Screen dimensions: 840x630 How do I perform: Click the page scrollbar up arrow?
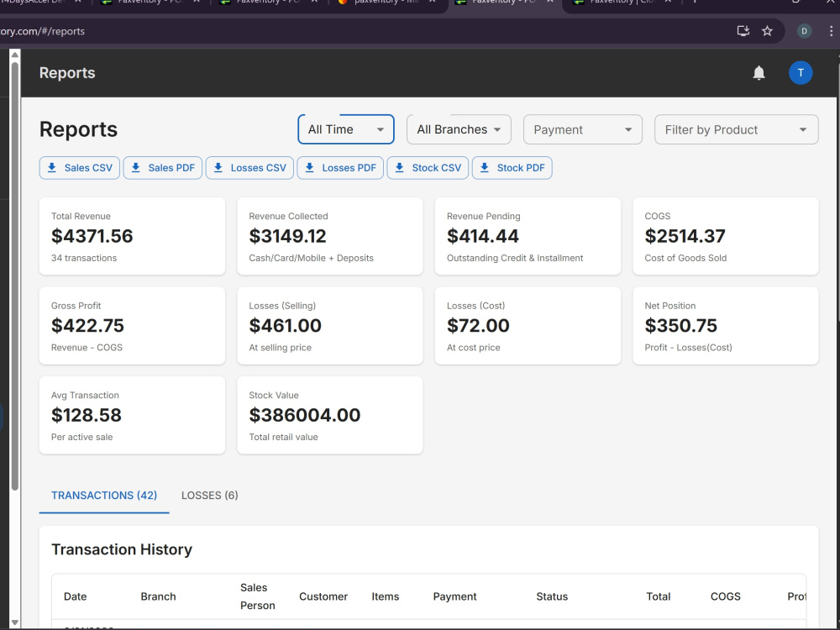15,55
